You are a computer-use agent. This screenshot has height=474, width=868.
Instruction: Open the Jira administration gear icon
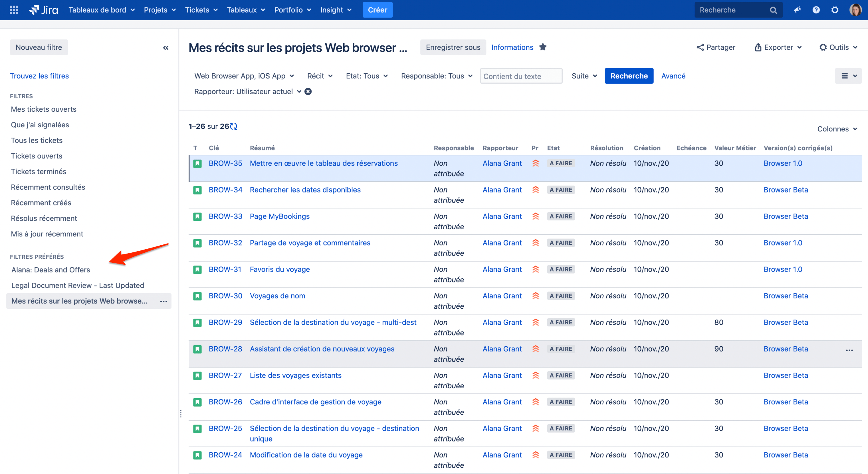[835, 10]
